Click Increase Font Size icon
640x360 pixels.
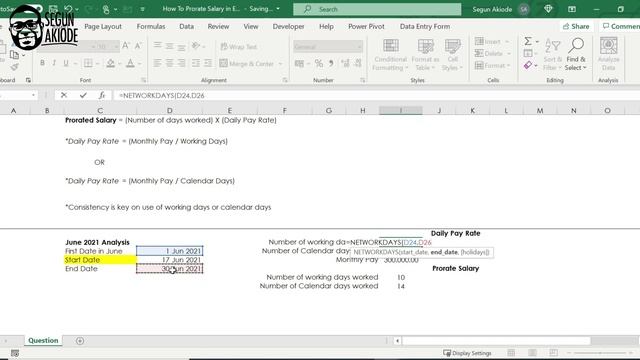click(126, 46)
